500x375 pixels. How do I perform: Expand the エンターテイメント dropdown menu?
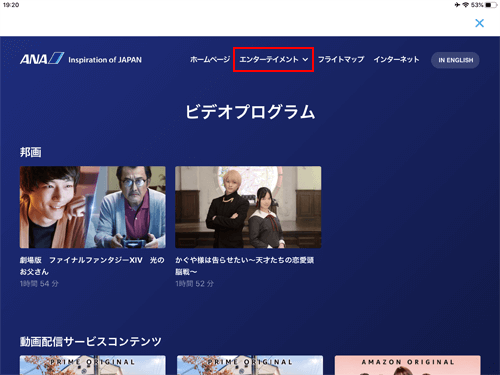click(273, 60)
